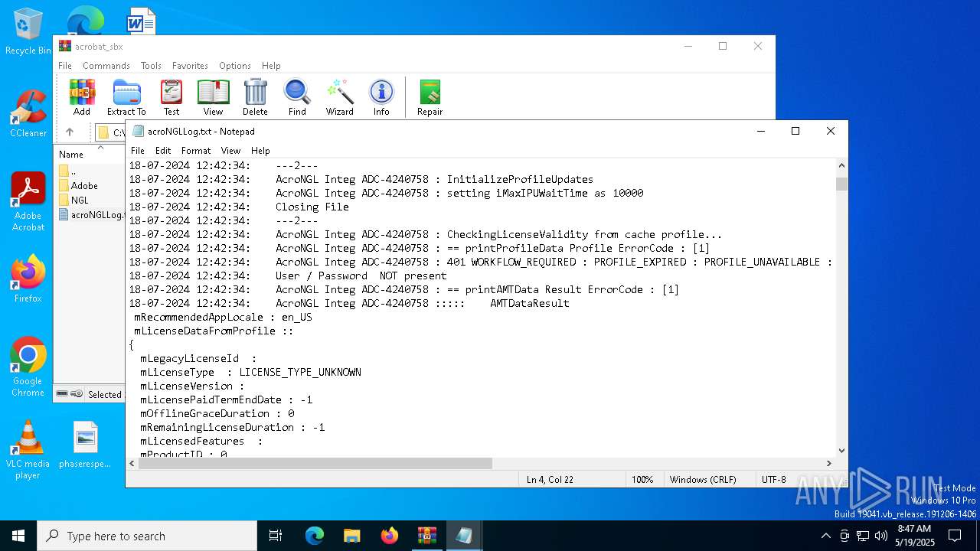Screen dimensions: 980x551
Task: Open Google Chrome desktop shortcut
Action: tap(28, 367)
